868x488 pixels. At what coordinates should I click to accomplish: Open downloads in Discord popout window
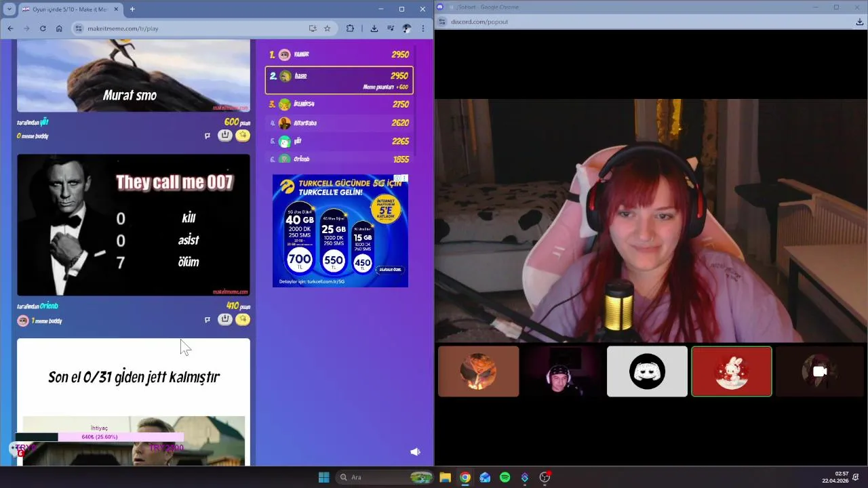860,22
